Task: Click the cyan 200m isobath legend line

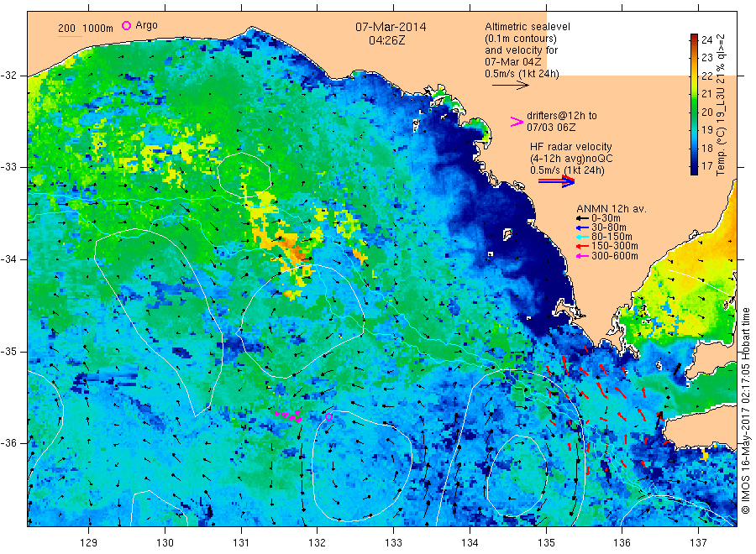Action: [x=70, y=35]
